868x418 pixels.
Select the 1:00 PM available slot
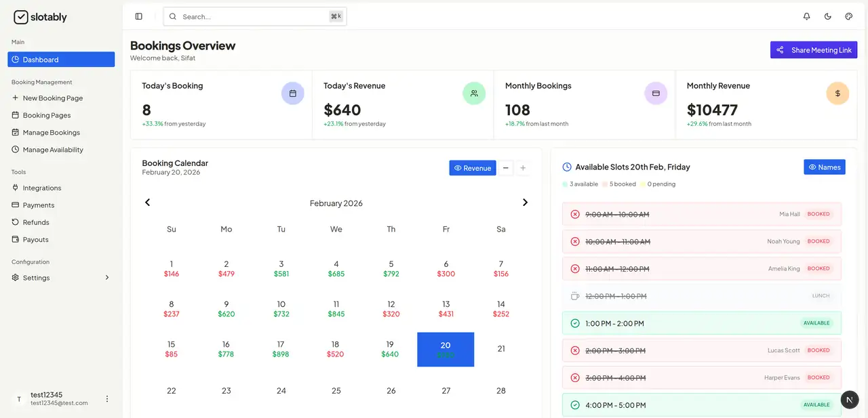click(701, 323)
